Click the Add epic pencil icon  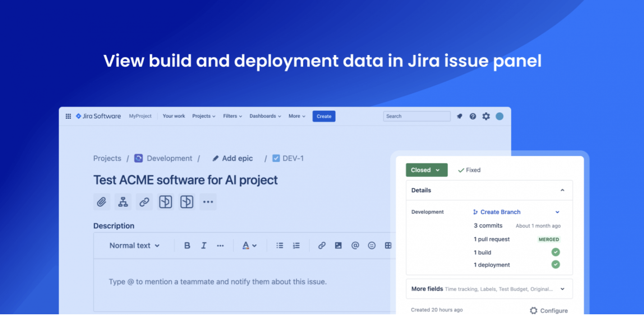pyautogui.click(x=216, y=158)
